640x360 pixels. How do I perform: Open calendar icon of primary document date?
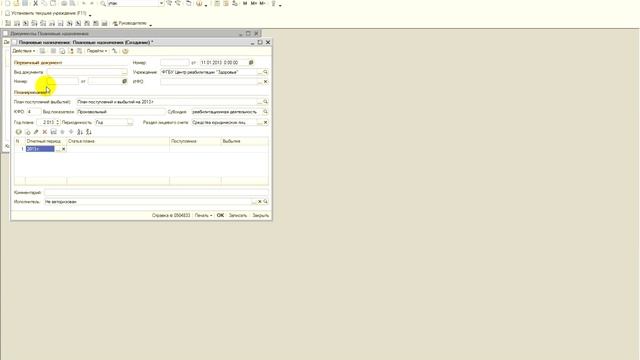(124, 81)
